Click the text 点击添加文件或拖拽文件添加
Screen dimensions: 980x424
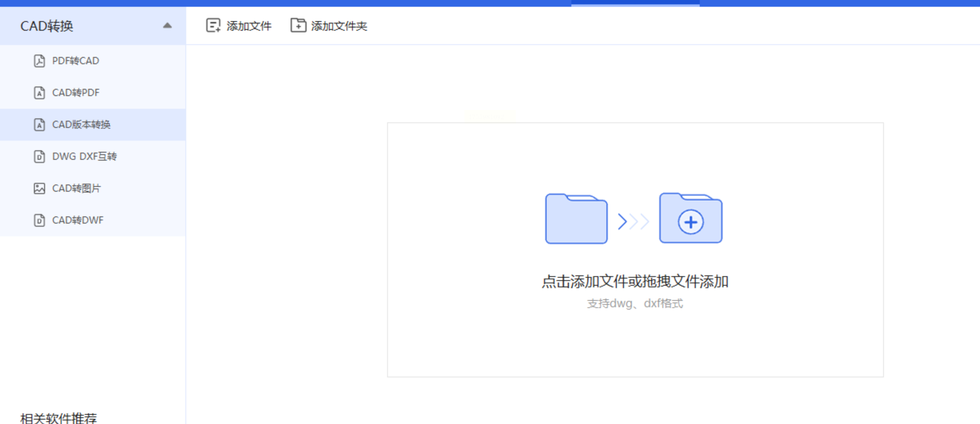[635, 282]
